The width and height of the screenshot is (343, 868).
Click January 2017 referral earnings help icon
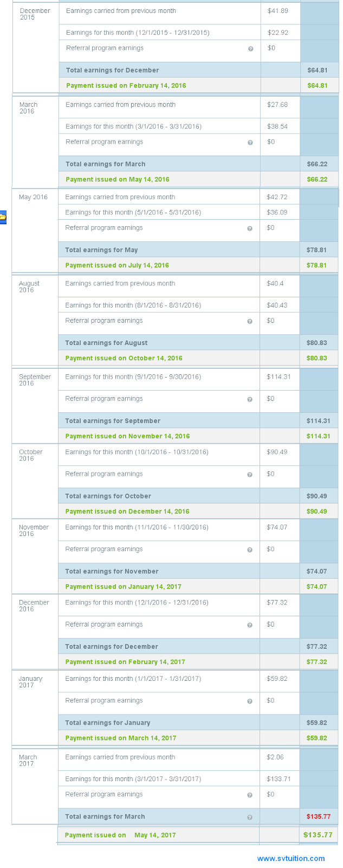pos(250,701)
